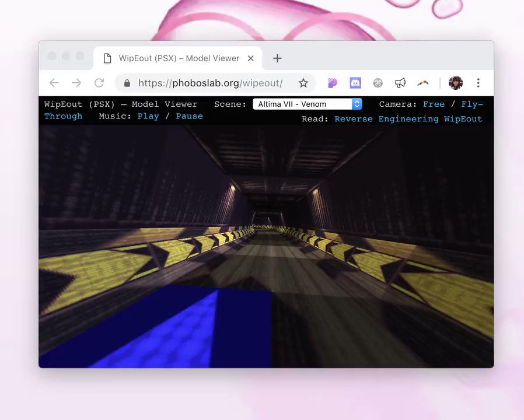
Task: Start music with the Play link
Action: click(x=148, y=116)
